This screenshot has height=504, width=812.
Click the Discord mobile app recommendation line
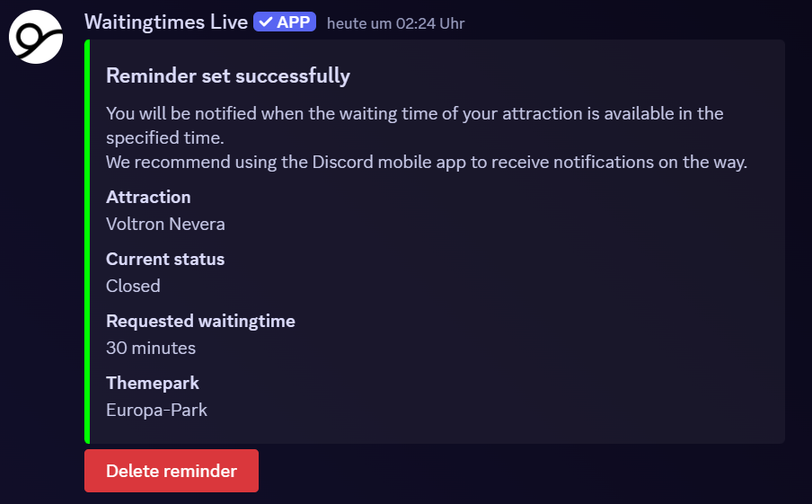pyautogui.click(x=426, y=162)
